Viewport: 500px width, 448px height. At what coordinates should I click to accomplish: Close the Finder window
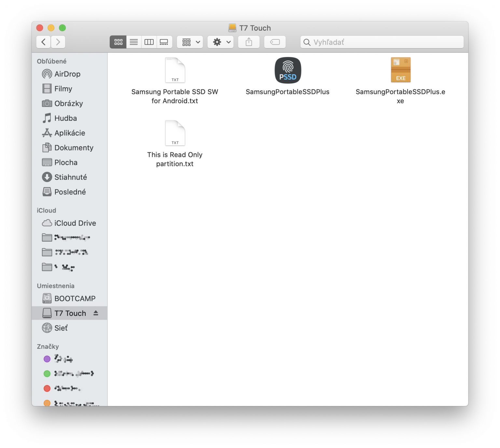[40, 28]
